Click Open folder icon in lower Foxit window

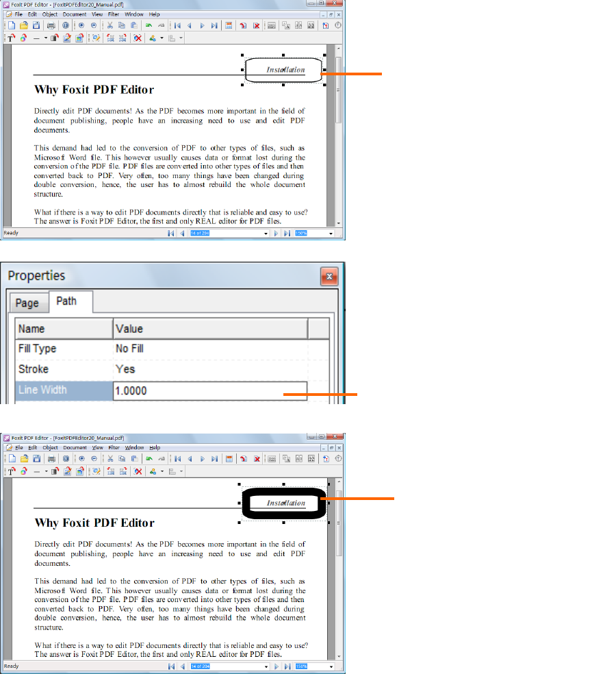click(25, 459)
